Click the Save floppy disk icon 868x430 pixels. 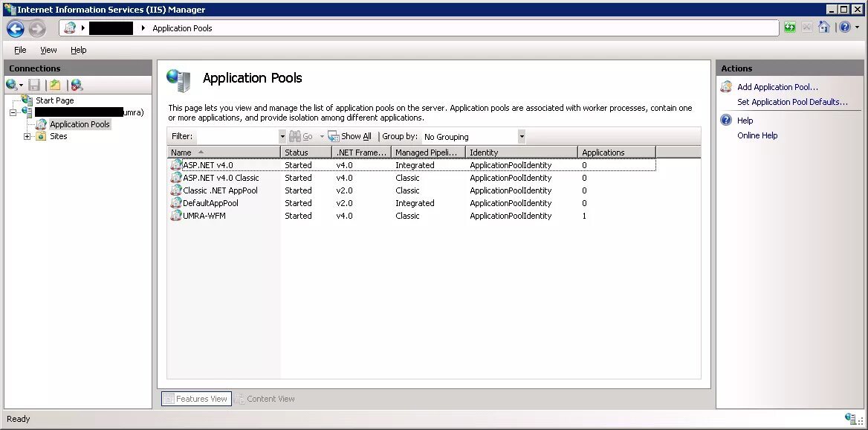(x=34, y=85)
